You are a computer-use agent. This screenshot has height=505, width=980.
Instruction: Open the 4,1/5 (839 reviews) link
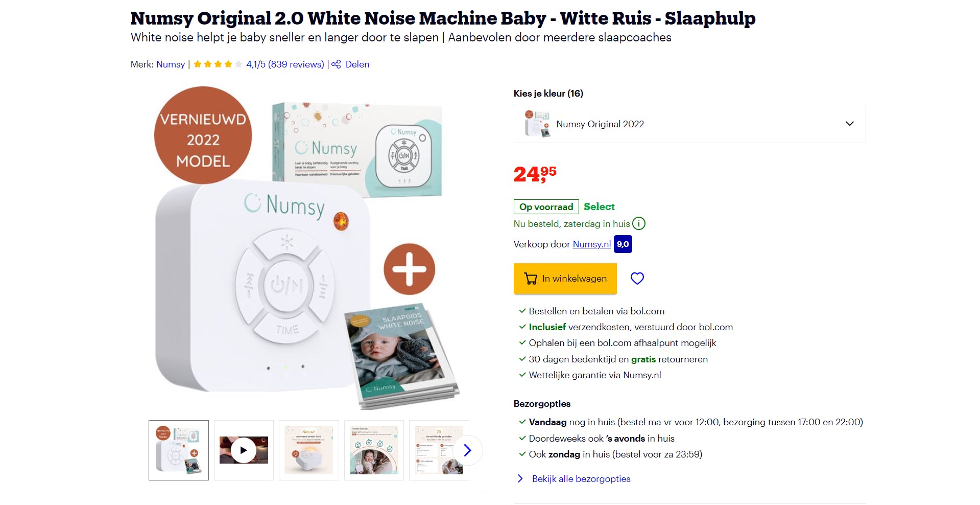click(285, 64)
